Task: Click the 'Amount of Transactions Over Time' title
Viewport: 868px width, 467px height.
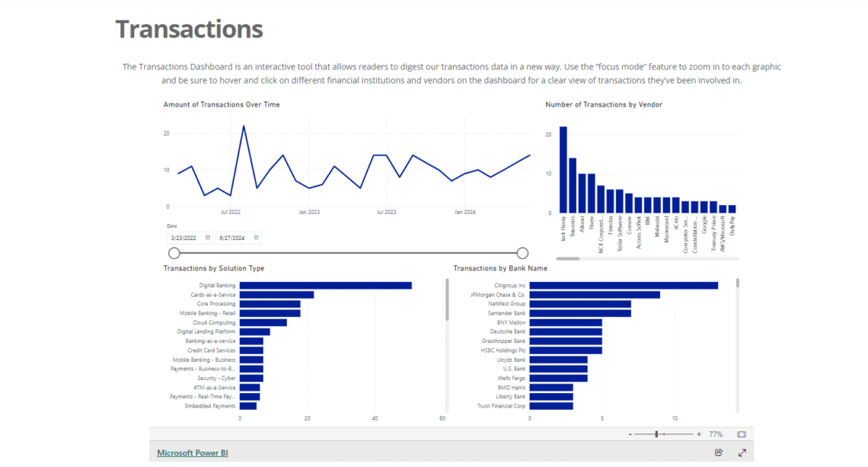Action: coord(222,104)
